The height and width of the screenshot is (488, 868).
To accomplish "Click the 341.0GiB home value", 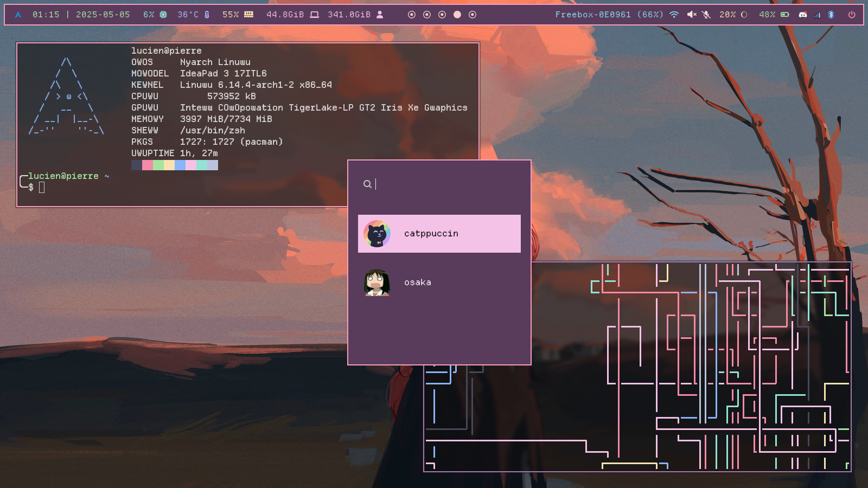I will [349, 15].
